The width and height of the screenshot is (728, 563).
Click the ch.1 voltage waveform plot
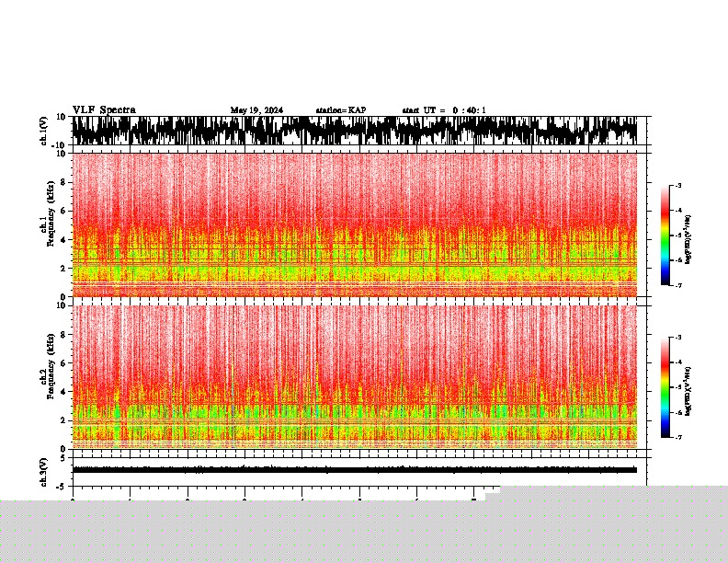(x=355, y=131)
